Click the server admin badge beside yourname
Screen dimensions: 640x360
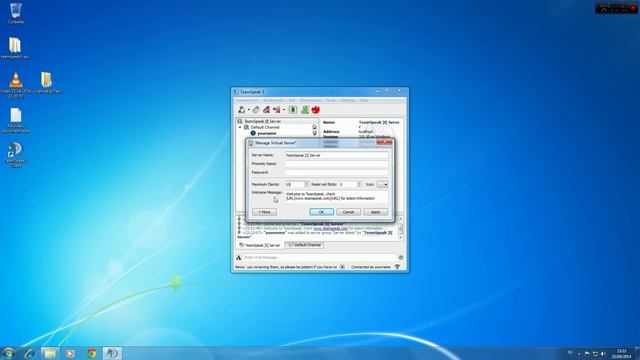[x=314, y=133]
